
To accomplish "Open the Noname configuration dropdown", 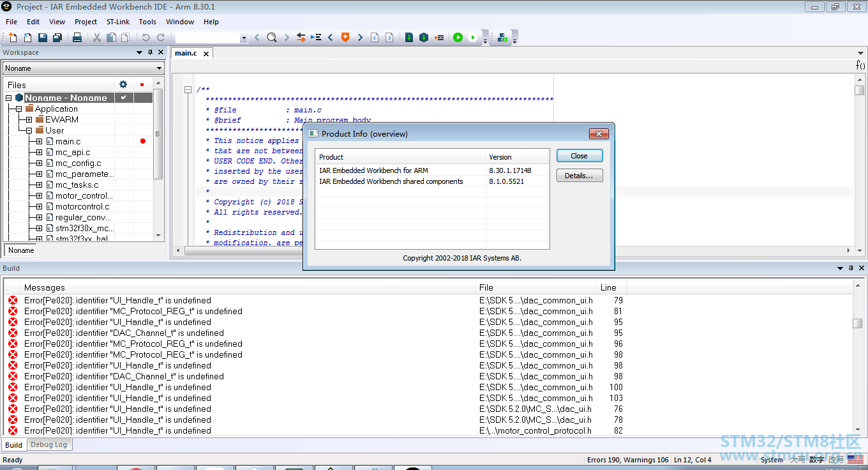I will tap(84, 68).
